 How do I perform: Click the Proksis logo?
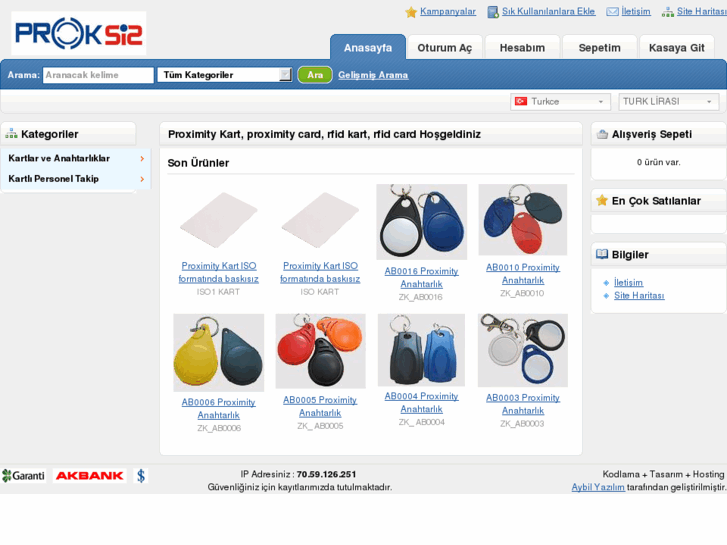click(x=78, y=33)
